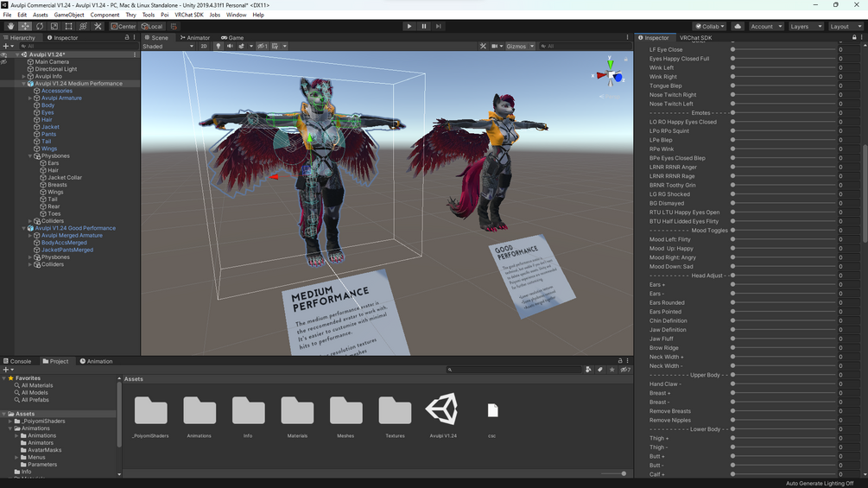
Task: Toggle scene audio speaker icon
Action: [230, 46]
